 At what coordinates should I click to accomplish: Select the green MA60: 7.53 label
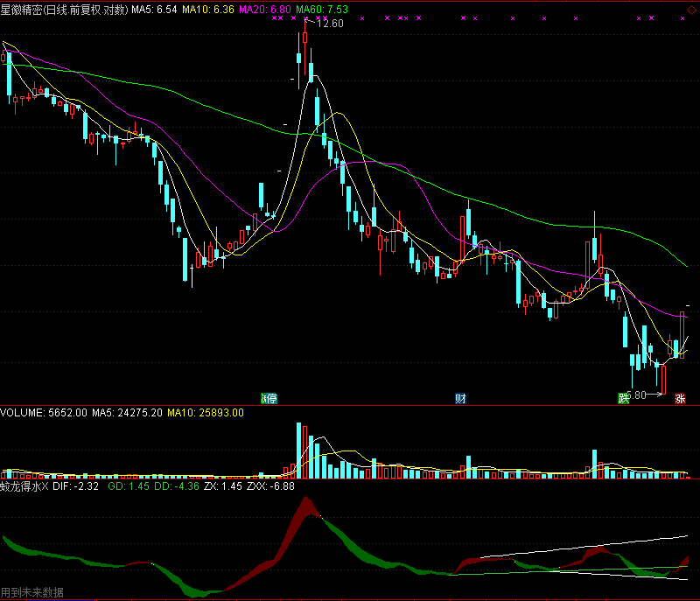tap(322, 10)
